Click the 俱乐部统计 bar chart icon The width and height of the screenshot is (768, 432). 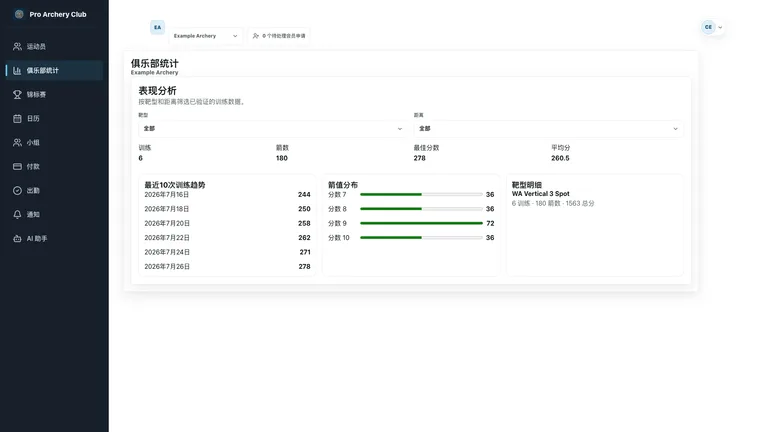tap(17, 71)
